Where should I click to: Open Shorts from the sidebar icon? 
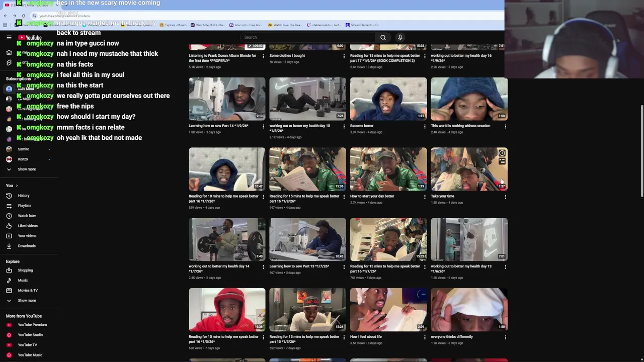pos(9,63)
